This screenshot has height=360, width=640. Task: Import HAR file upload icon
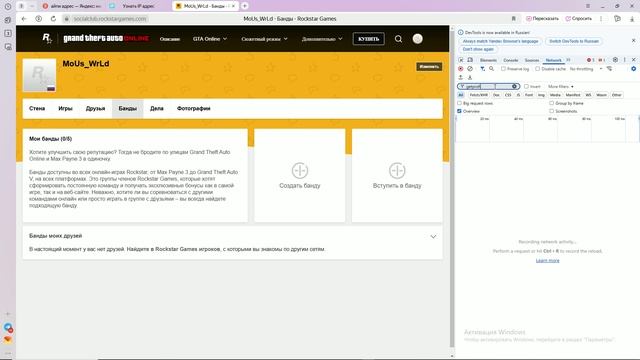[x=460, y=77]
